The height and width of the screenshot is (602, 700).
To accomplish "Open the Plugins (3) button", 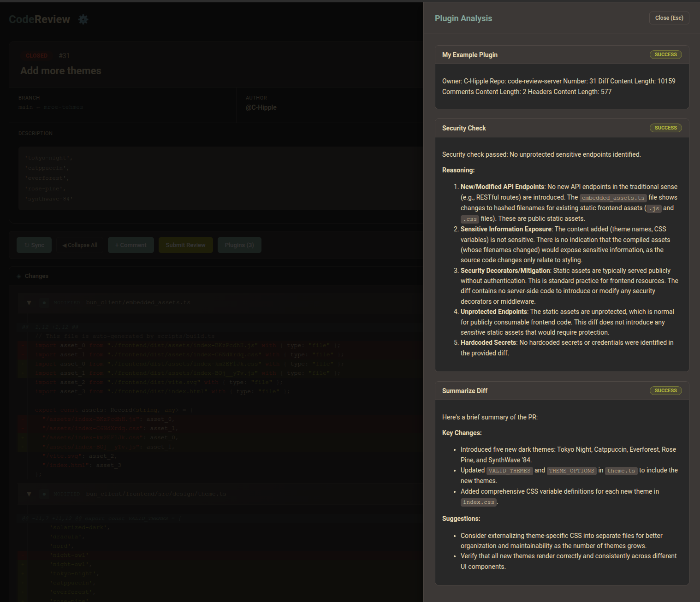I will pos(239,245).
